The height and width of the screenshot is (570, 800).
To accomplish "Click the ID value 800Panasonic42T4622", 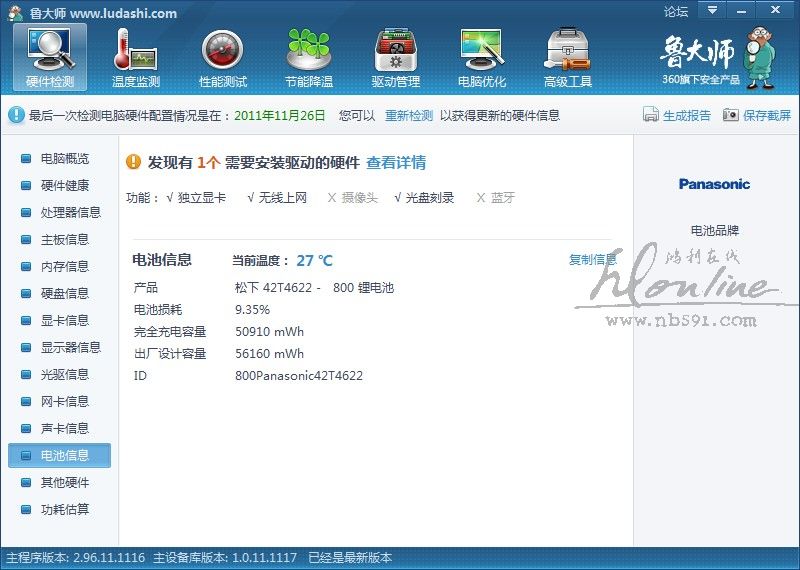I will click(x=299, y=376).
